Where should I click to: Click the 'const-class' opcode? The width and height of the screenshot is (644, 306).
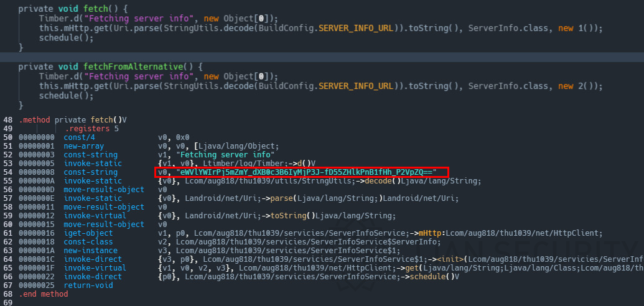tap(88, 242)
